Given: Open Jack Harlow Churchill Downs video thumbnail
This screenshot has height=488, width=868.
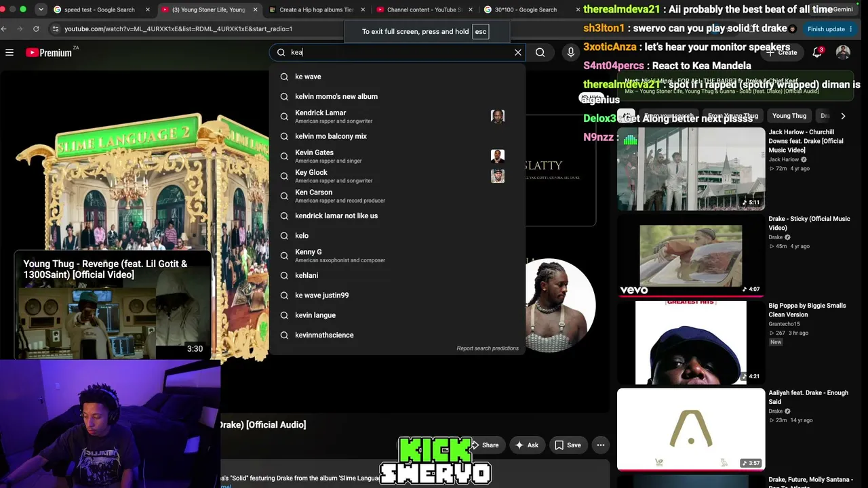Looking at the screenshot, I should click(691, 169).
